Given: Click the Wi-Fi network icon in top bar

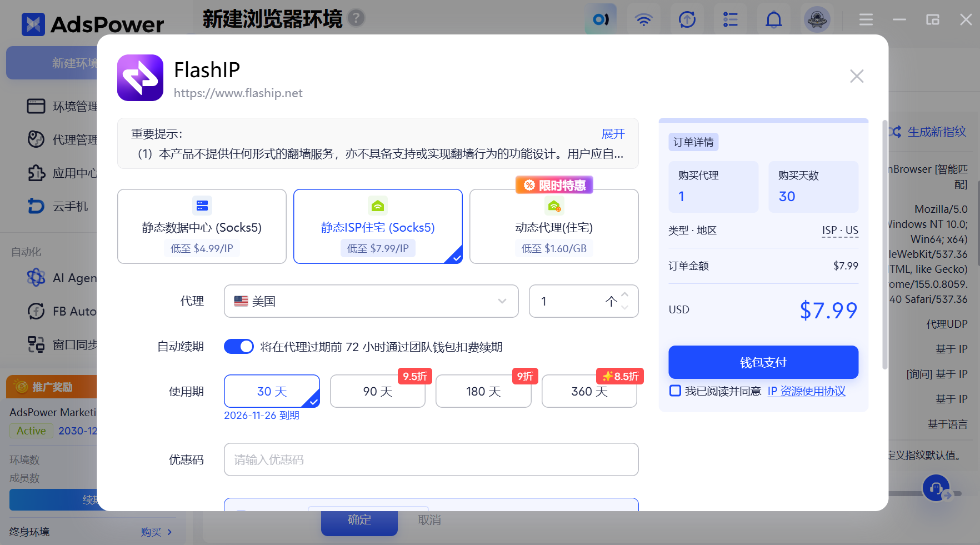Looking at the screenshot, I should [643, 20].
